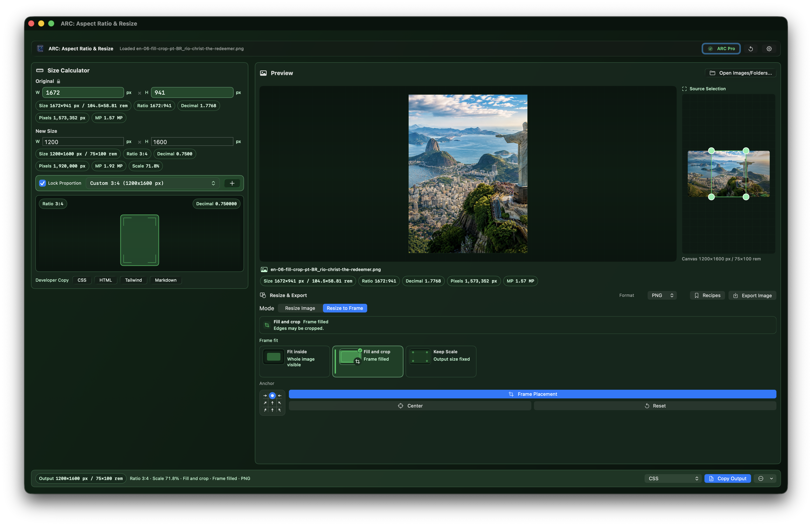Open the Custom 3:4 preset dropdown
812x526 pixels.
pos(152,183)
